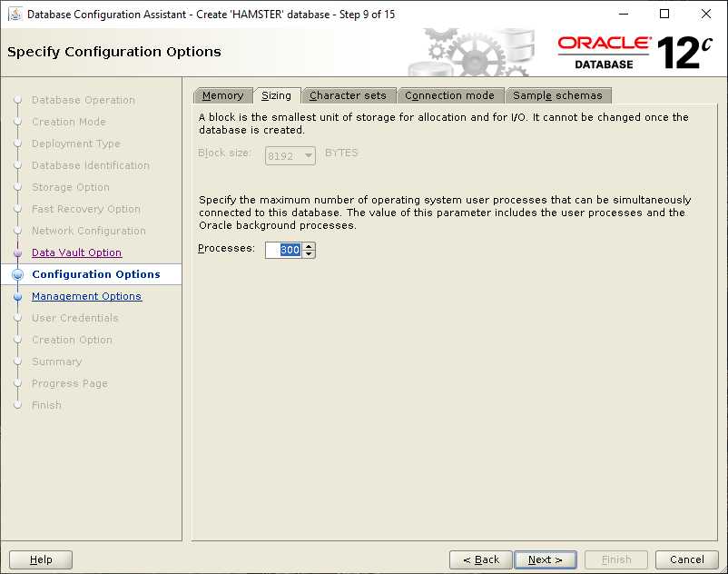Click the 'Creation Option' step text
The height and width of the screenshot is (574, 728).
pyautogui.click(x=72, y=340)
